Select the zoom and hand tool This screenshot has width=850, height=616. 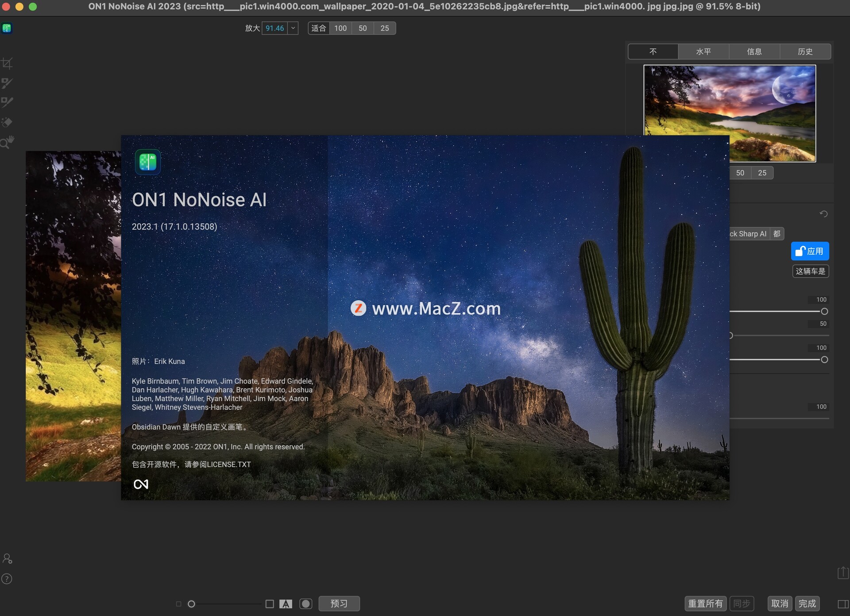[x=7, y=142]
